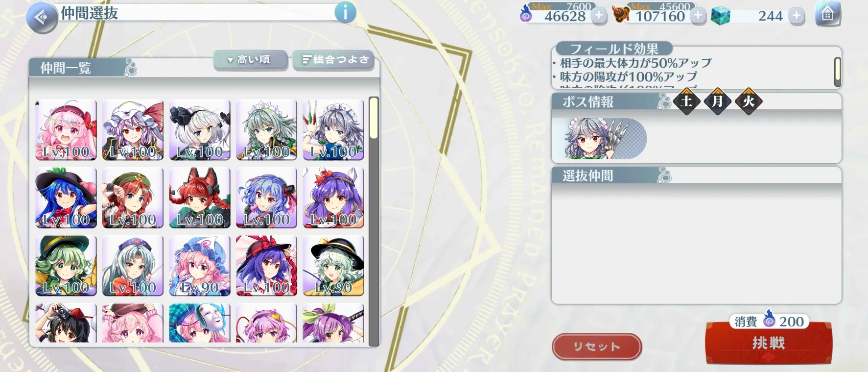
Task: Add coins with the plus next to 107160
Action: click(x=698, y=16)
